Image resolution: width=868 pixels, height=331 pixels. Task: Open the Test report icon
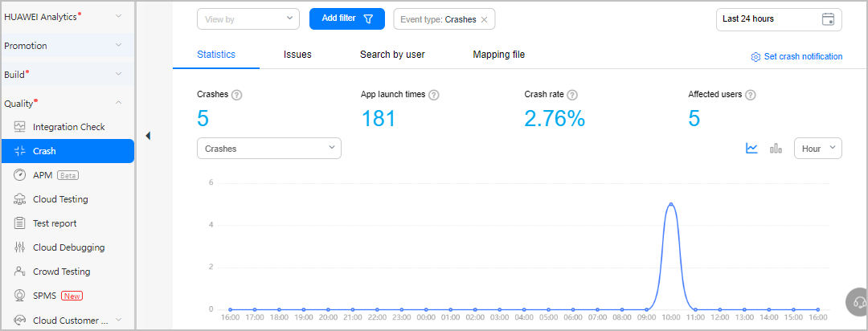(x=20, y=223)
